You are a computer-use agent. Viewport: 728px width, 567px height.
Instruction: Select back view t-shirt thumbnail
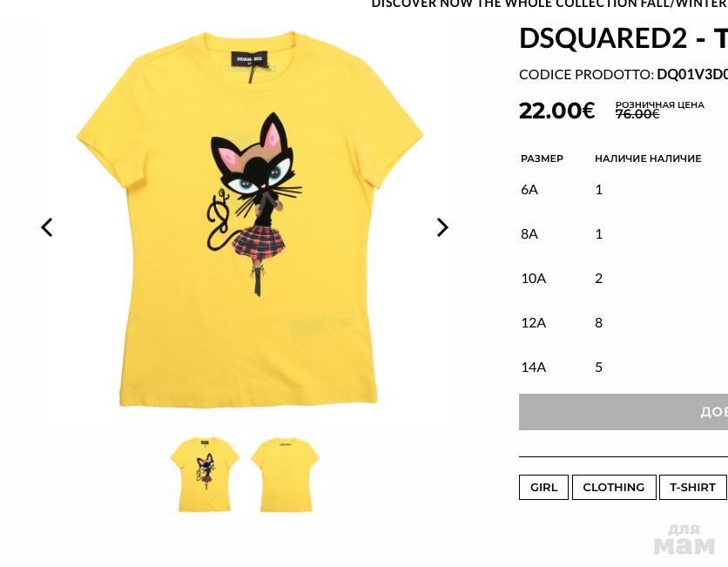click(x=285, y=475)
